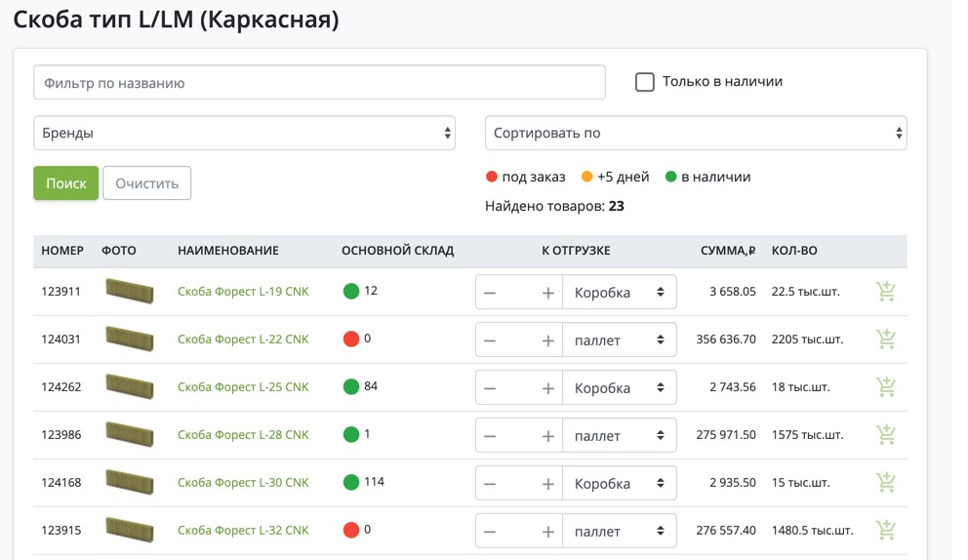Add Скоба Форест L-25 CNK to cart
968x560 pixels.
point(885,387)
